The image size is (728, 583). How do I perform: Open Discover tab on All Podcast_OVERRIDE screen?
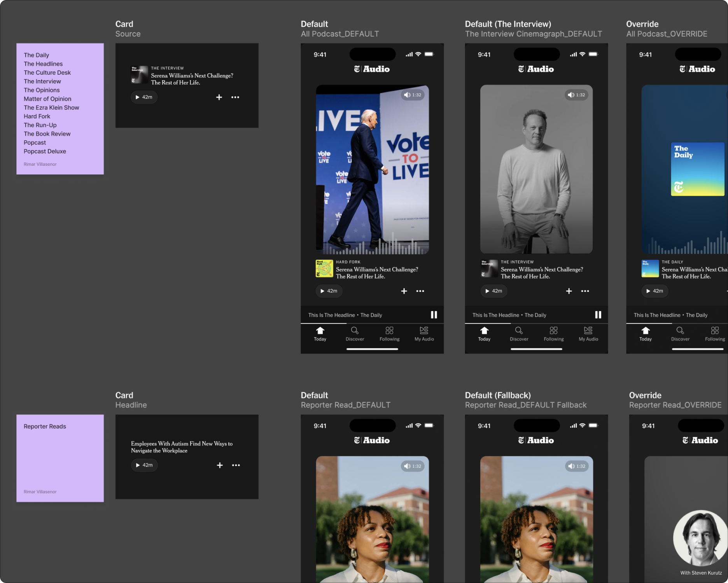pyautogui.click(x=680, y=334)
